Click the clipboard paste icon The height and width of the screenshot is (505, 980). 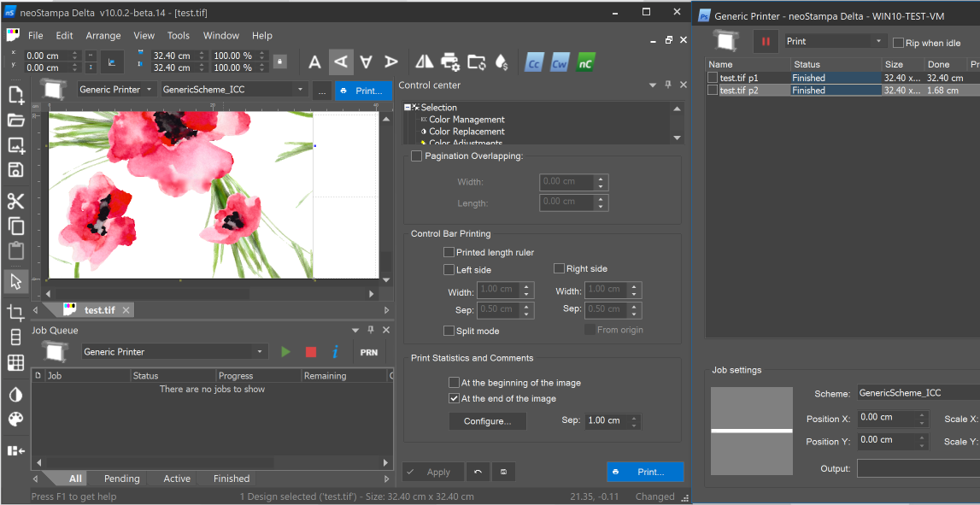pos(15,250)
